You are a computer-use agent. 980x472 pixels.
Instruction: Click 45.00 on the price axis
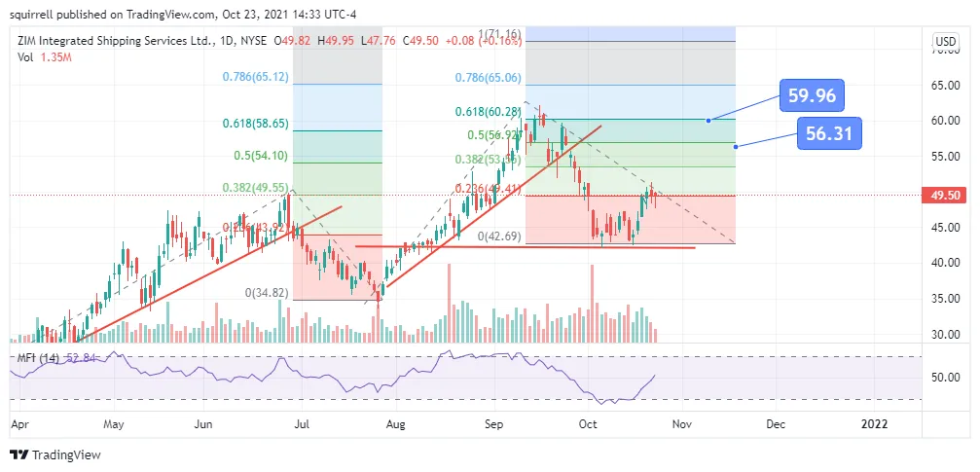click(x=945, y=228)
